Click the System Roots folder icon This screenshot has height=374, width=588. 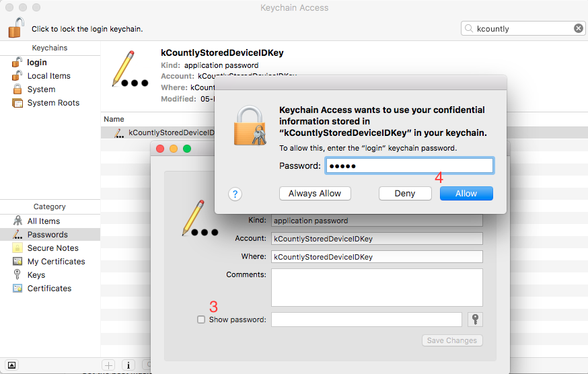point(17,103)
